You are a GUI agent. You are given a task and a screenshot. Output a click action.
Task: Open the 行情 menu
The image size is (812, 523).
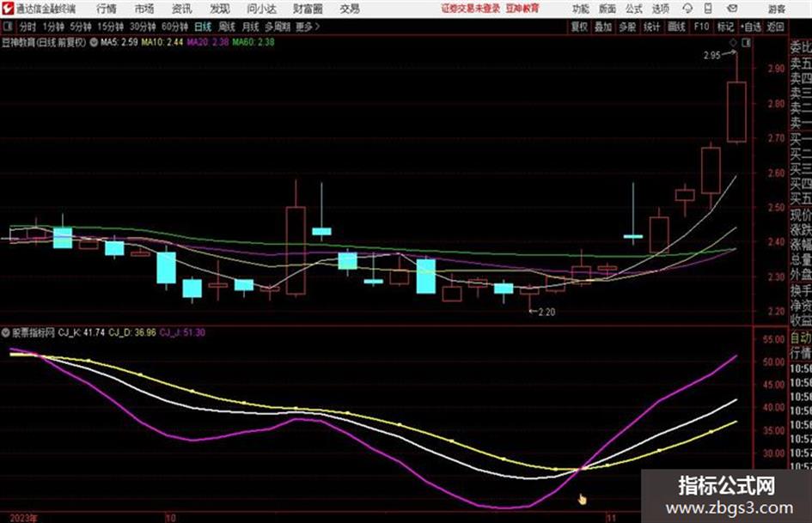coord(107,9)
